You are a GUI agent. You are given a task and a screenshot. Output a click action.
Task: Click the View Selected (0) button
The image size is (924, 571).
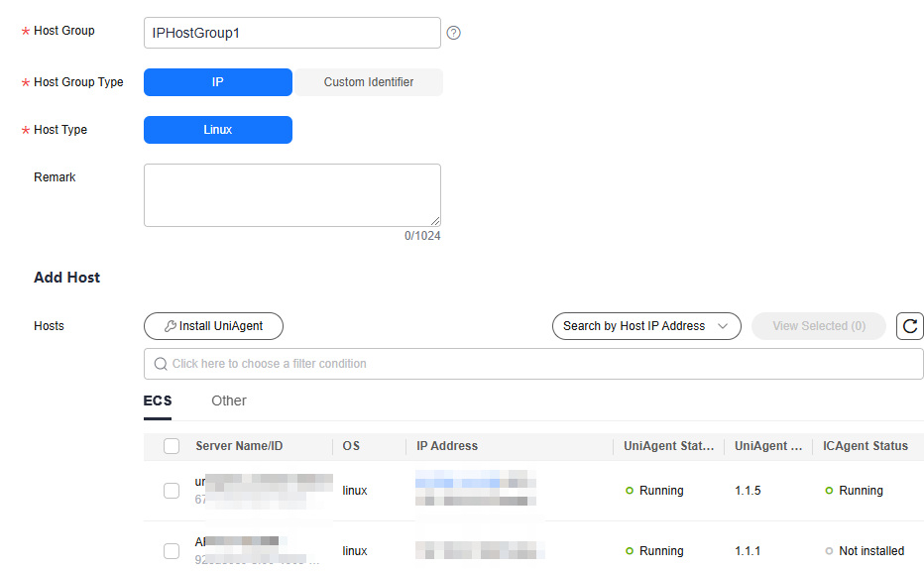click(819, 326)
